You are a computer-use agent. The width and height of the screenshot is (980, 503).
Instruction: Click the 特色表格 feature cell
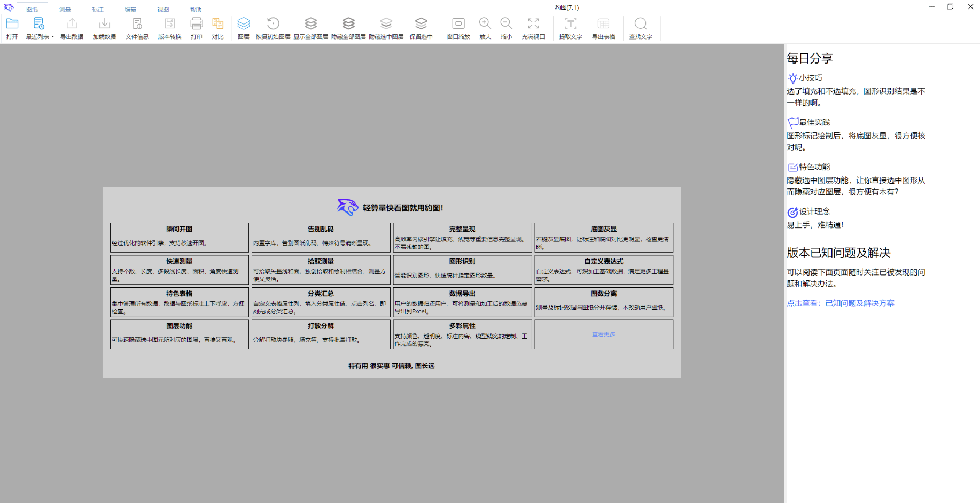coord(180,302)
